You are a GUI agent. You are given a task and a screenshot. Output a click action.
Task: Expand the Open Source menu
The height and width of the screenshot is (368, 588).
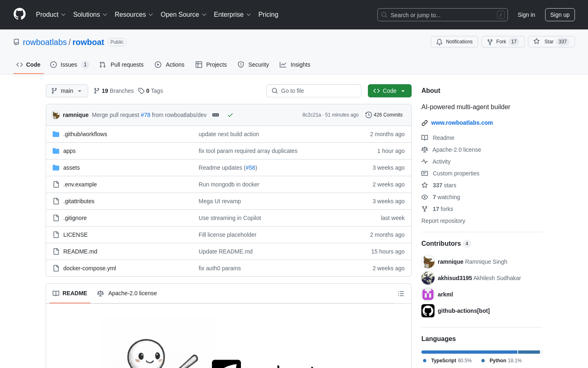(x=184, y=14)
